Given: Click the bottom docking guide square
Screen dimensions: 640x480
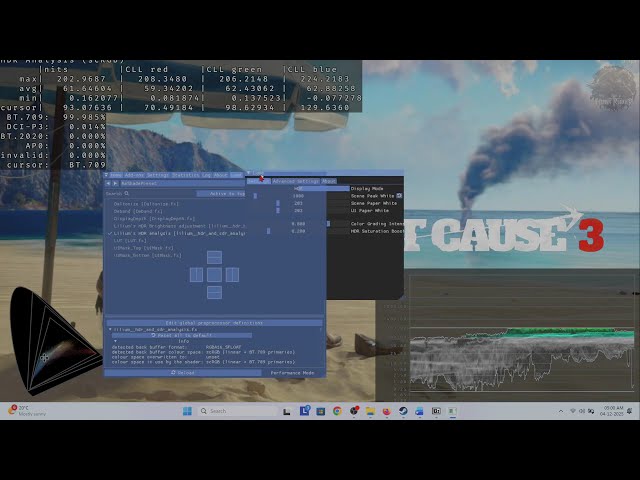Looking at the screenshot, I should coord(214,292).
